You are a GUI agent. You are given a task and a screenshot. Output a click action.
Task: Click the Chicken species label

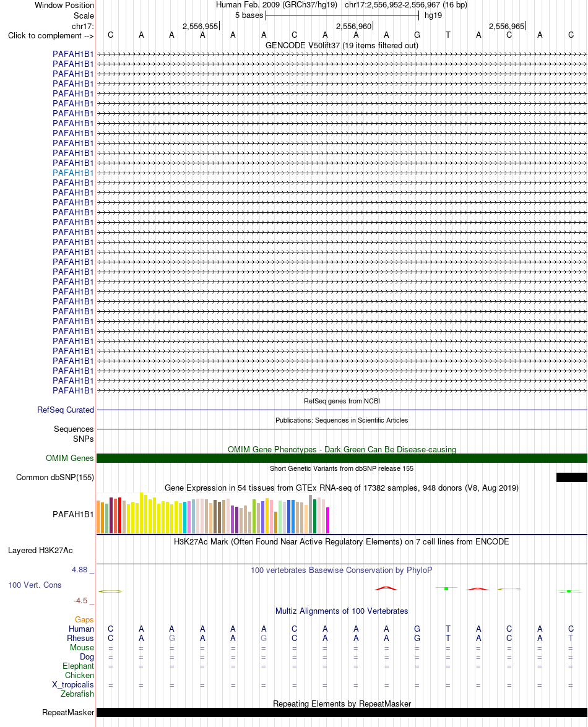point(79,676)
